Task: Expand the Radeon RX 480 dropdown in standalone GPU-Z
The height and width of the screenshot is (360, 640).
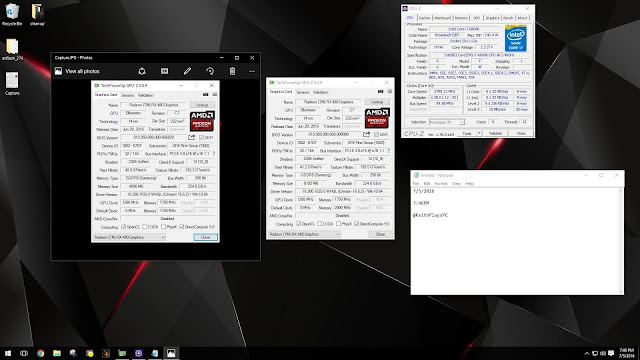Action: [x=304, y=234]
